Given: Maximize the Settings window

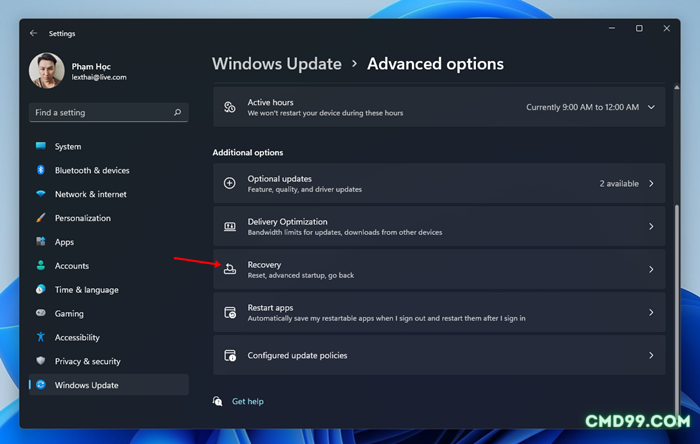Looking at the screenshot, I should pos(639,28).
